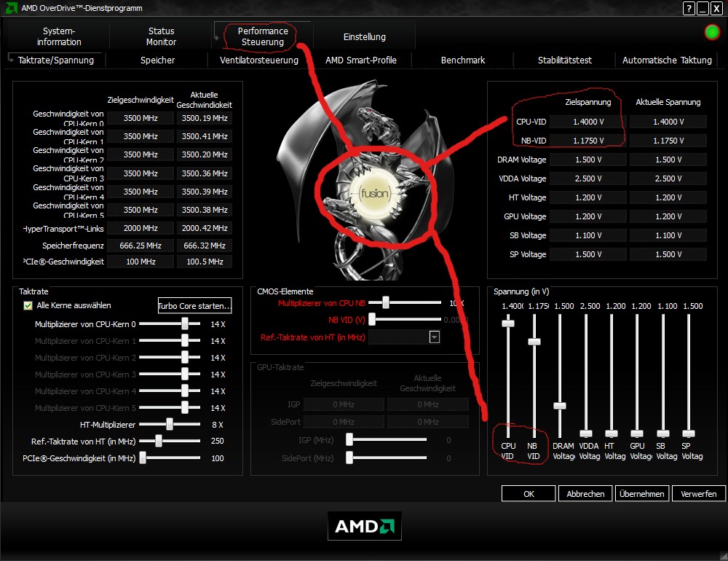Confirm with the OK button

point(529,493)
